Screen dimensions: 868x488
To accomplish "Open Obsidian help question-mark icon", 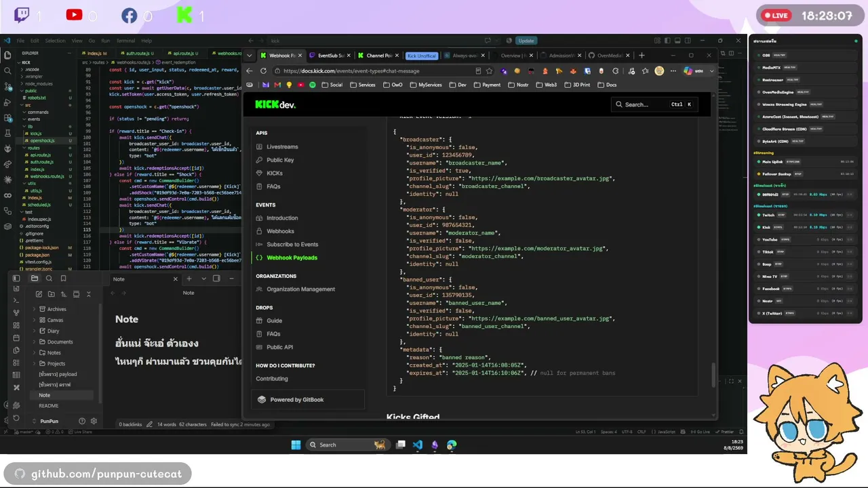I will coord(82,421).
